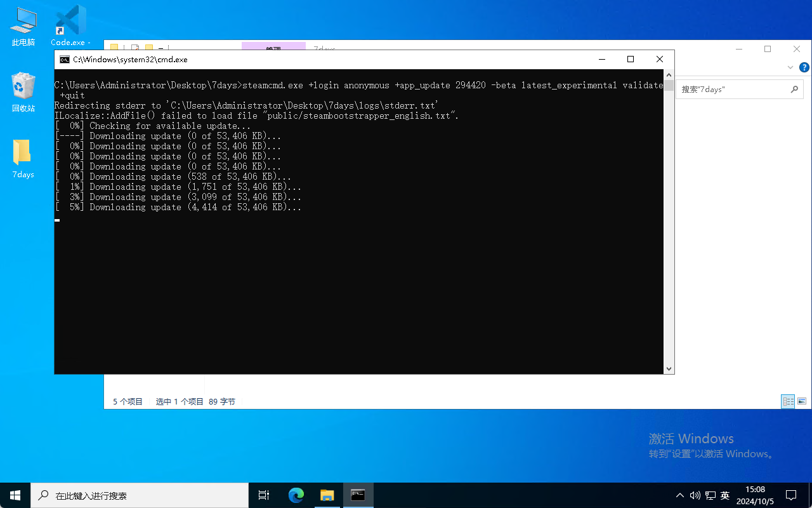Screen dimensions: 812x508
Task: Open Microsoft Edge from the taskbar
Action: [296, 495]
